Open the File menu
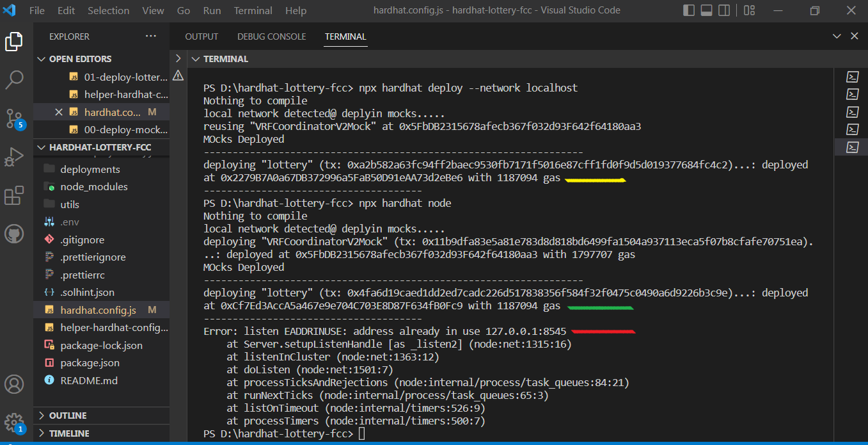Image resolution: width=868 pixels, height=445 pixels. click(x=37, y=11)
